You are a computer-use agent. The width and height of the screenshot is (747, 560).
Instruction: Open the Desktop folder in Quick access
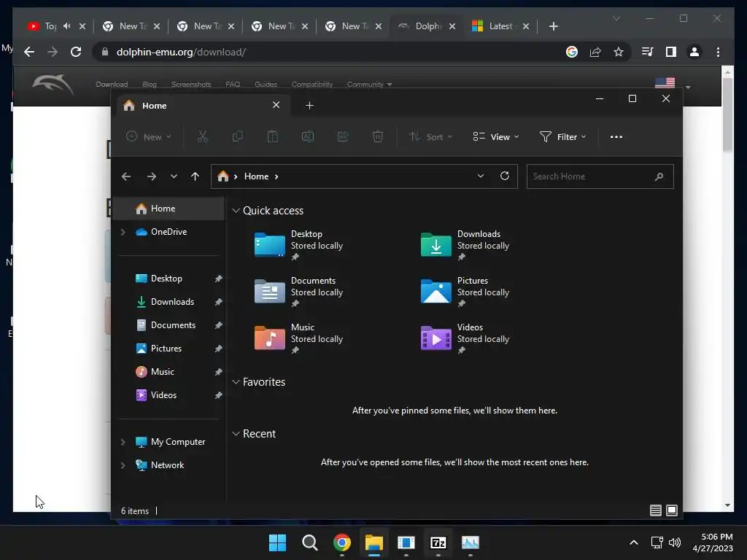pyautogui.click(x=298, y=245)
